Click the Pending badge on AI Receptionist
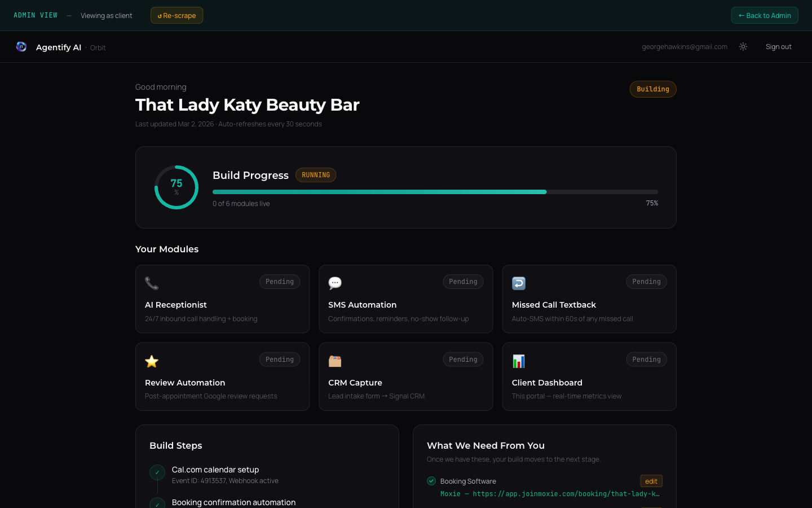This screenshot has height=508, width=812. (x=280, y=281)
